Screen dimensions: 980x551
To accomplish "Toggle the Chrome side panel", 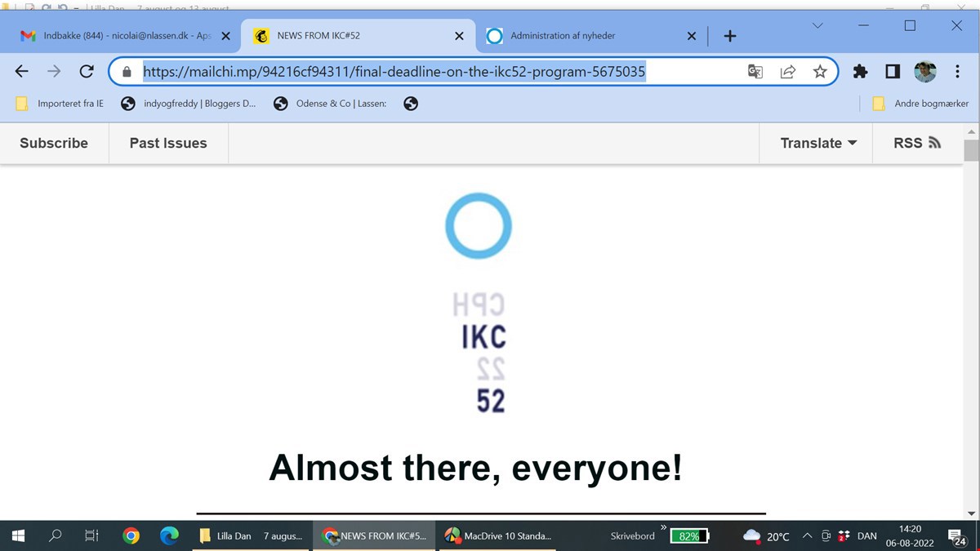I will point(893,72).
